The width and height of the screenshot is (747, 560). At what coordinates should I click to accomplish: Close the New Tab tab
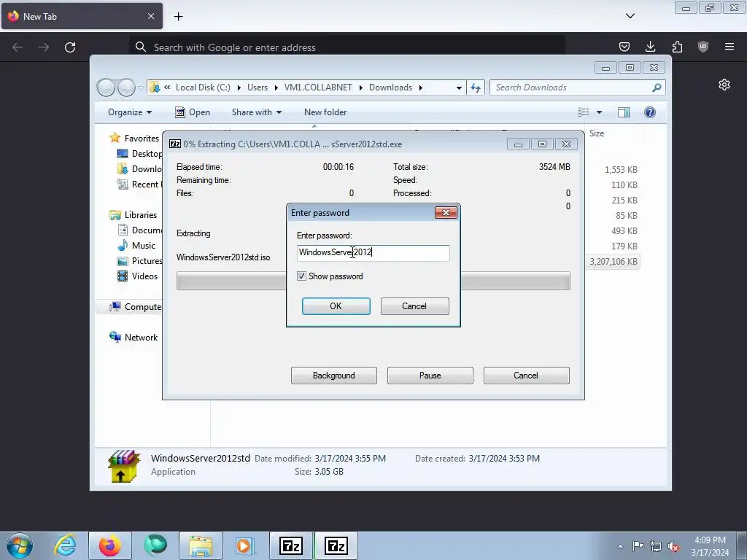tap(150, 16)
